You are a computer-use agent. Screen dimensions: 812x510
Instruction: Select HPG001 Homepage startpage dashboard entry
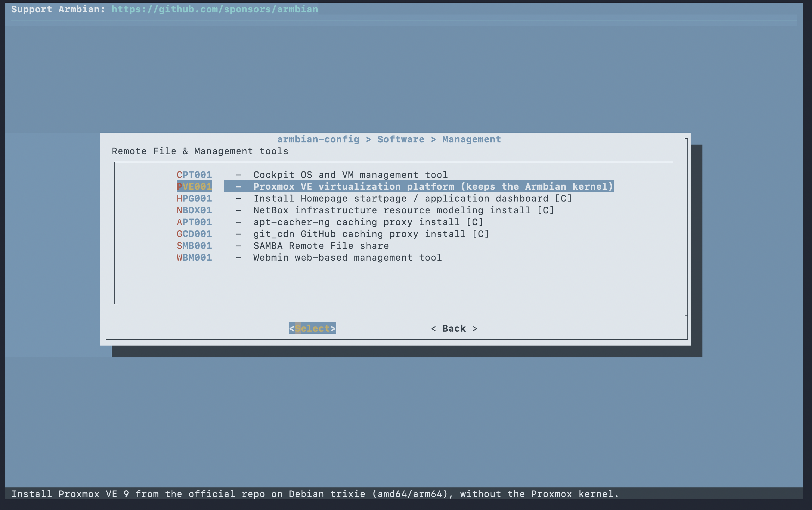(374, 198)
